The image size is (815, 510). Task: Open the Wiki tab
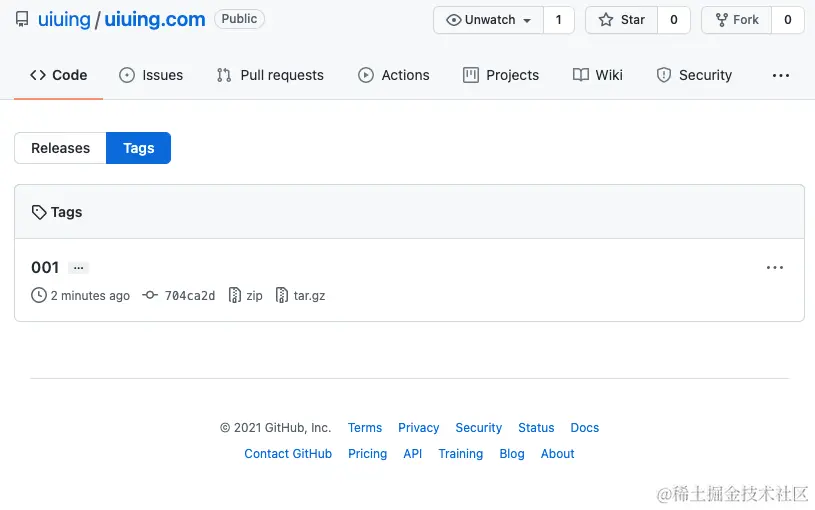[598, 75]
